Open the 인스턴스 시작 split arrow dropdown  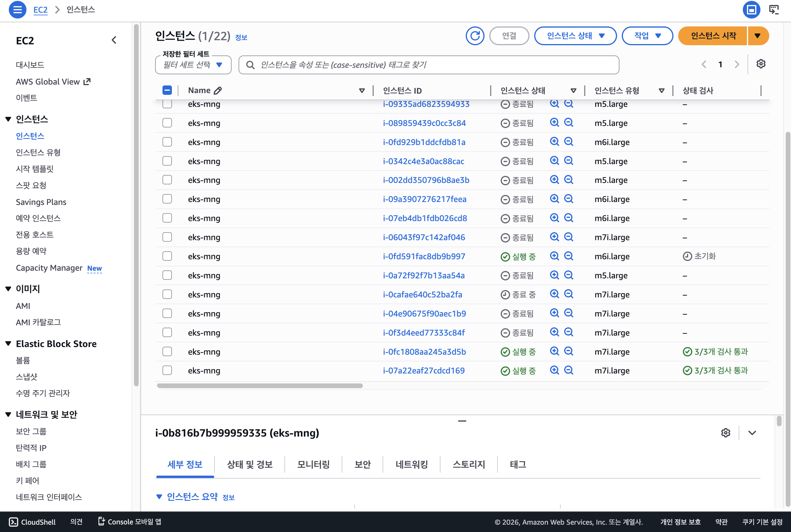point(758,36)
